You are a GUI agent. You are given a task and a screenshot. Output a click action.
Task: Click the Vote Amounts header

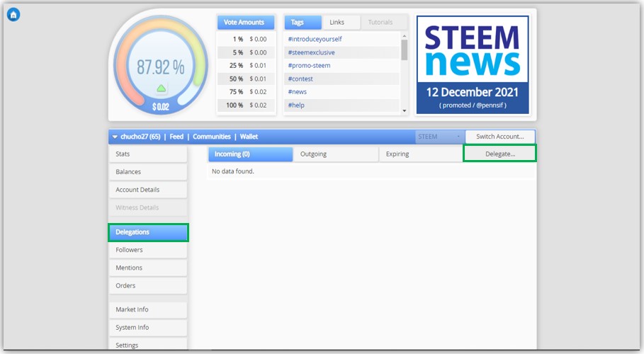coord(246,22)
